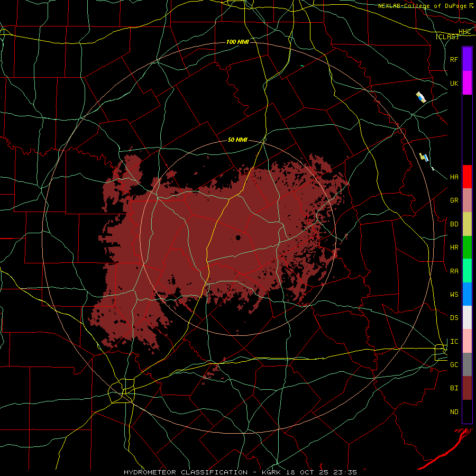
Task: Click the DS legend label
Action: (454, 318)
